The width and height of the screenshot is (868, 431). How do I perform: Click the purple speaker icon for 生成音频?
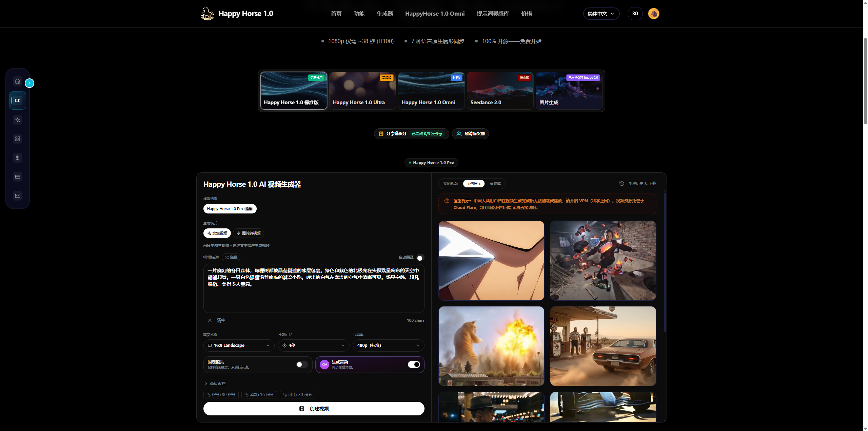pos(324,364)
